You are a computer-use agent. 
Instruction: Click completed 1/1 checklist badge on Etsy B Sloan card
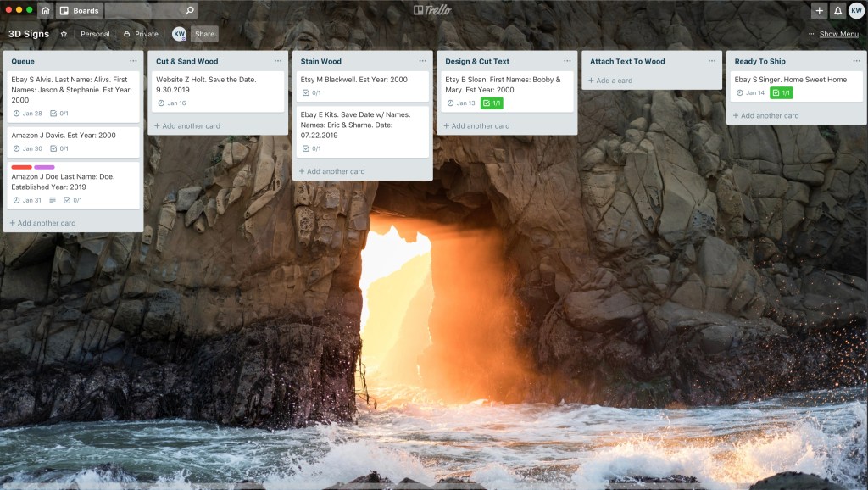(x=492, y=103)
